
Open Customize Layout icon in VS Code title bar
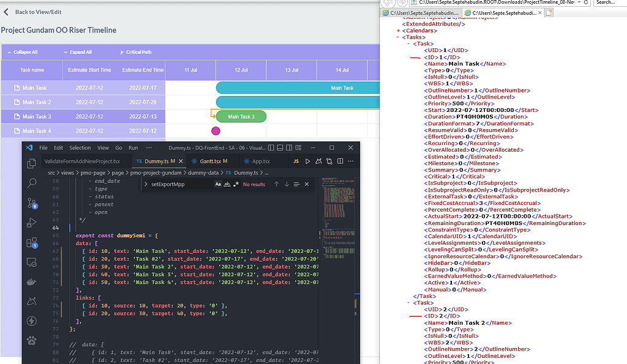coord(298,148)
